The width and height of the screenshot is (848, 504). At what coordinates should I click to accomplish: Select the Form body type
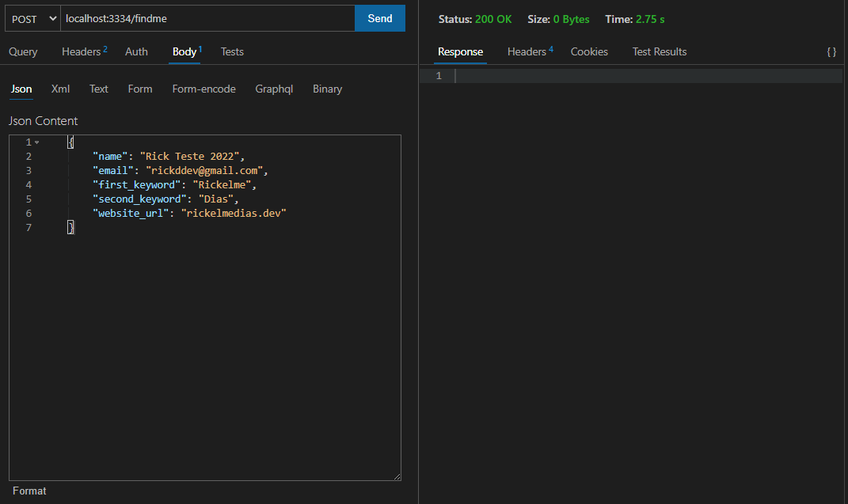(140, 89)
